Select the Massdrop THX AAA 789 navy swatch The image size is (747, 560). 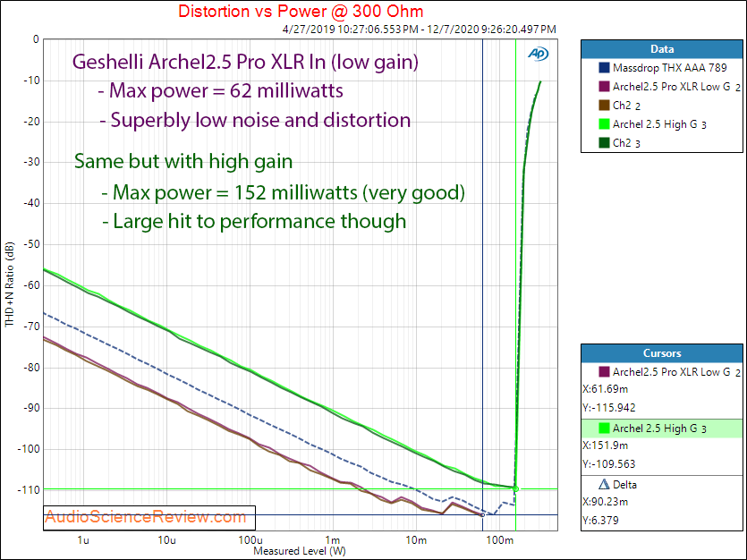604,68
